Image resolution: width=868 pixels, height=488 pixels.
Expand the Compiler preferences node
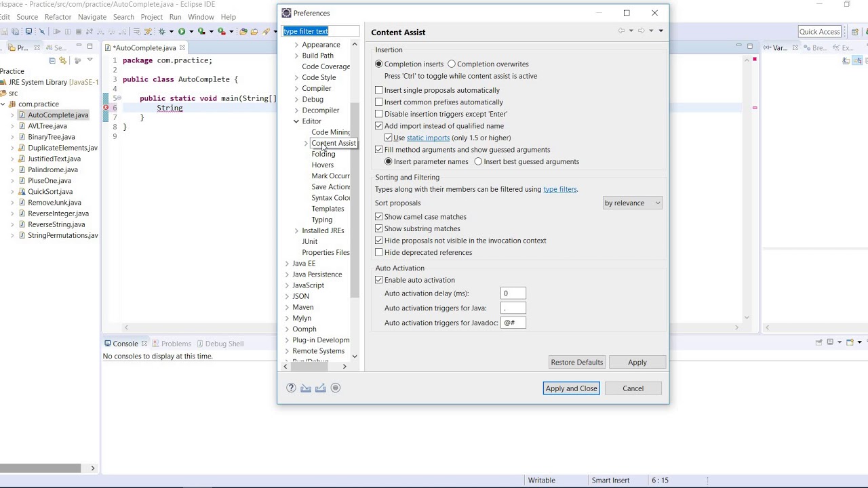point(296,88)
